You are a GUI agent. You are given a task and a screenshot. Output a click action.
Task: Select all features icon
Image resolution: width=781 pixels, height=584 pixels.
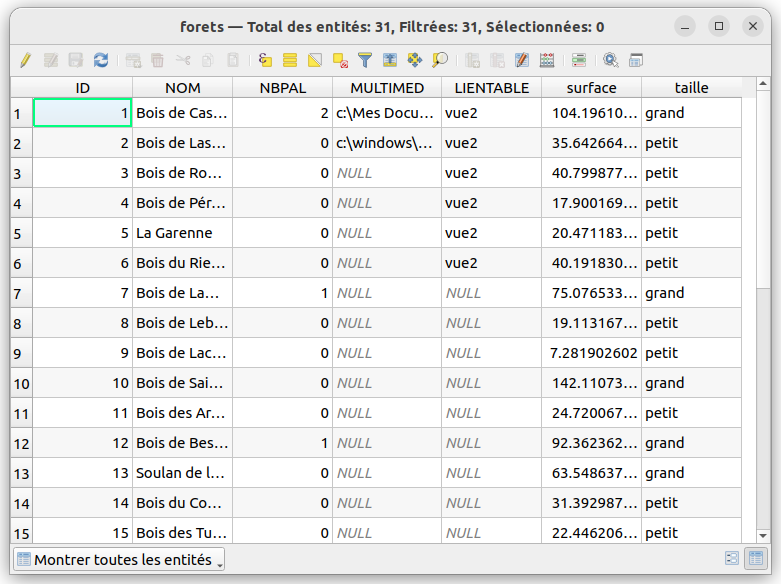coord(290,61)
